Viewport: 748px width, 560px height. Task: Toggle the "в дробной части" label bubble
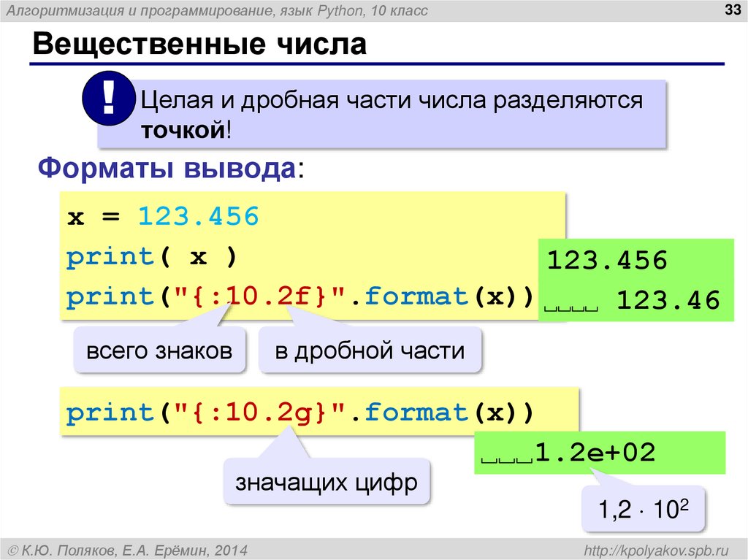(371, 350)
